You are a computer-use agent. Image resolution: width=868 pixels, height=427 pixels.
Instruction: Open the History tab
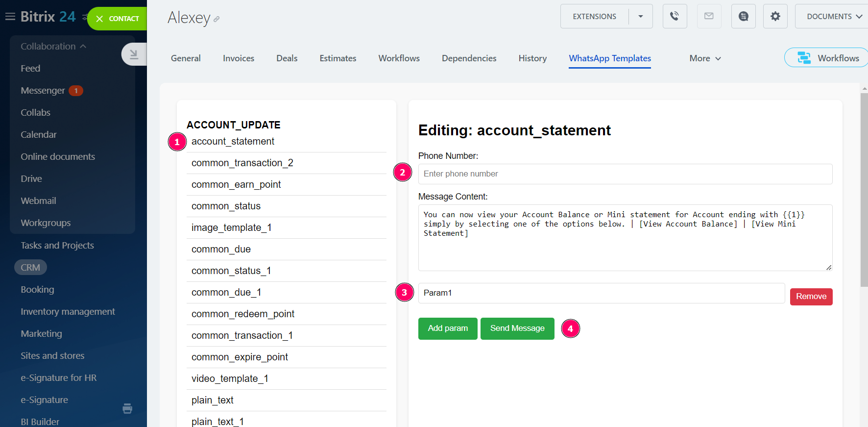[x=532, y=58]
